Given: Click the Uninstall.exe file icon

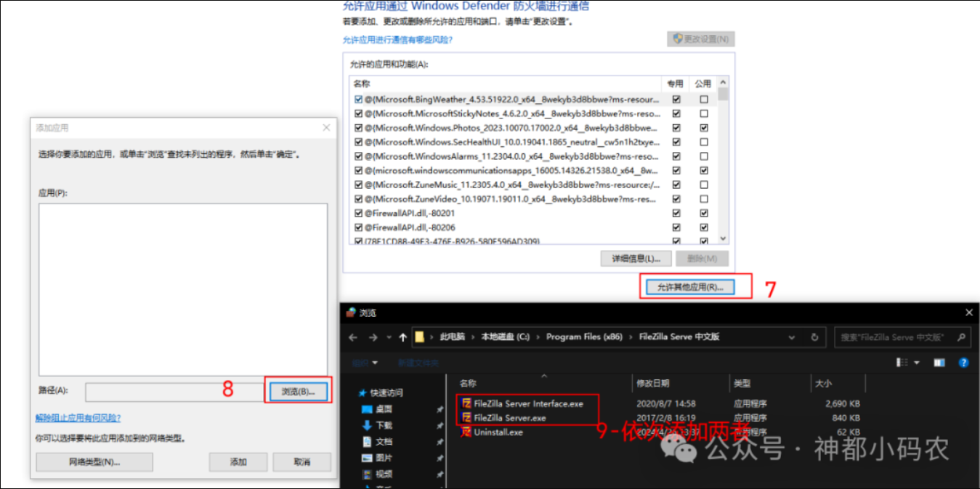Looking at the screenshot, I should [x=466, y=432].
